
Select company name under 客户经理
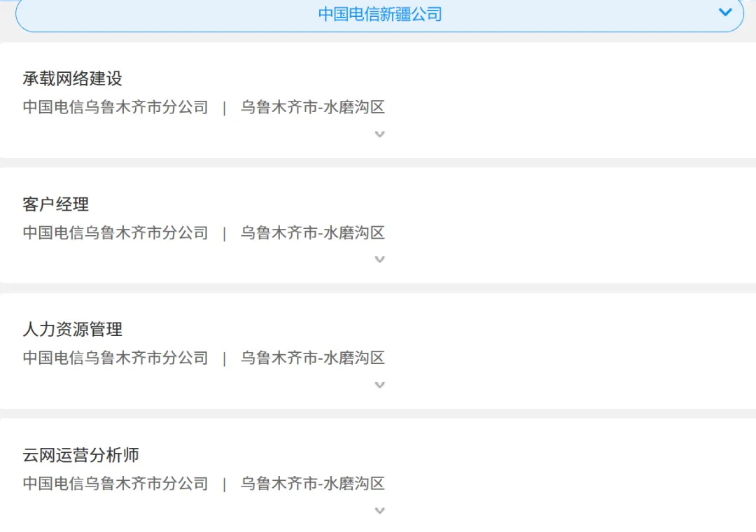(x=115, y=232)
